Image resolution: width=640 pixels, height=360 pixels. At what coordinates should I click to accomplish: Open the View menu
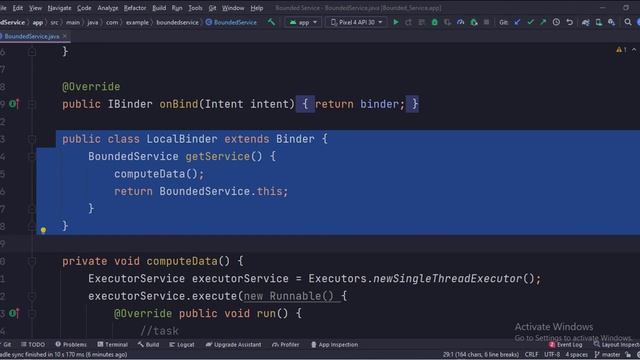coord(35,8)
